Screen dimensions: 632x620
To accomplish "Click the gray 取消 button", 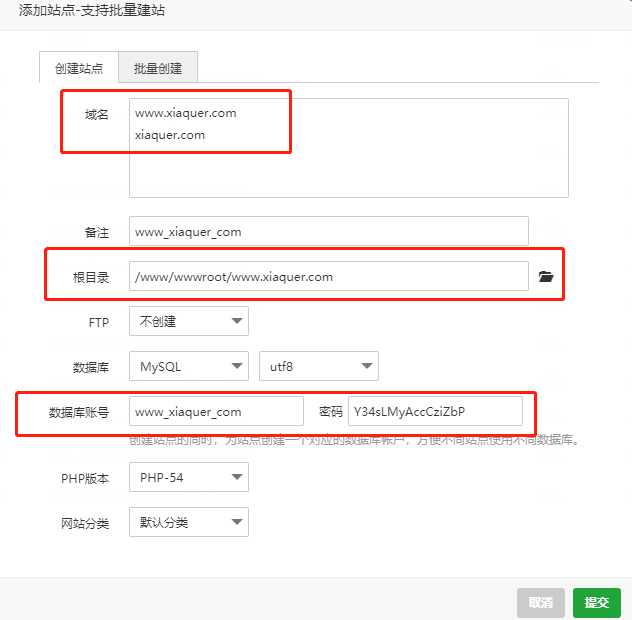I will coord(541,603).
